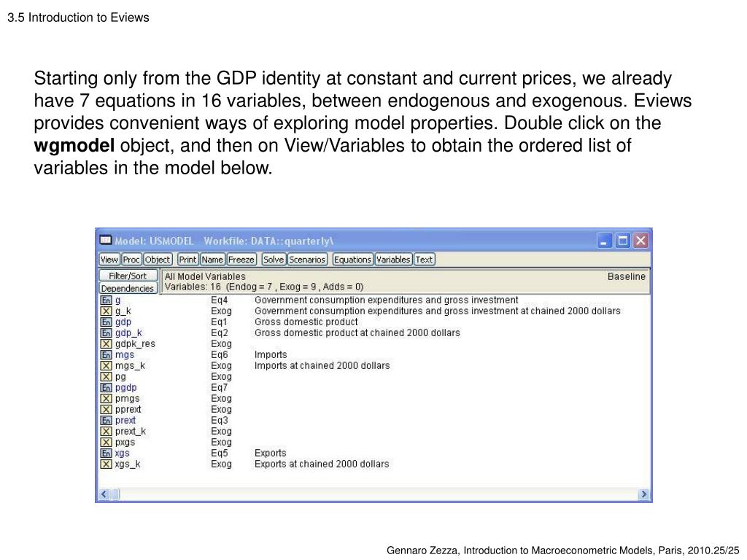747x560 pixels.
Task: Open the Object menu button
Action: (x=158, y=260)
